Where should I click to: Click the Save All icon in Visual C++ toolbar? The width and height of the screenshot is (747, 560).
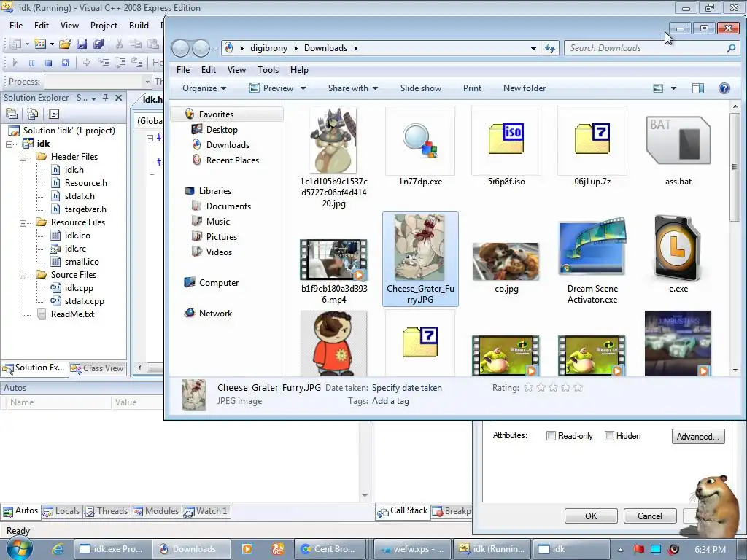coord(98,44)
